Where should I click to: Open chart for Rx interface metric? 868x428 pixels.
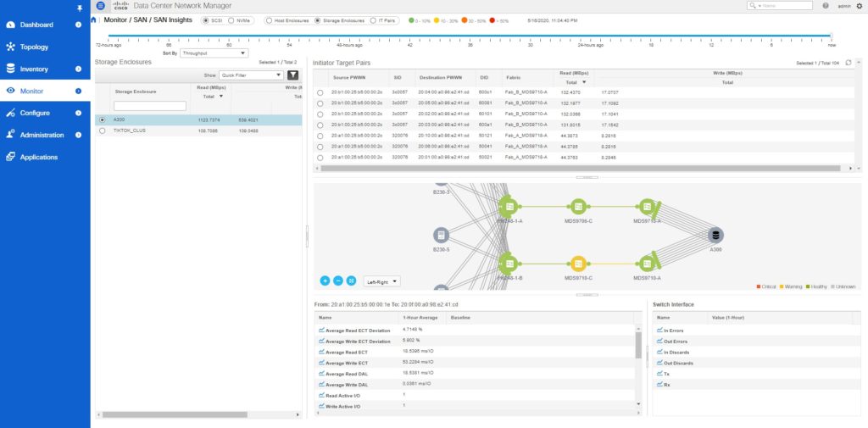pyautogui.click(x=659, y=384)
